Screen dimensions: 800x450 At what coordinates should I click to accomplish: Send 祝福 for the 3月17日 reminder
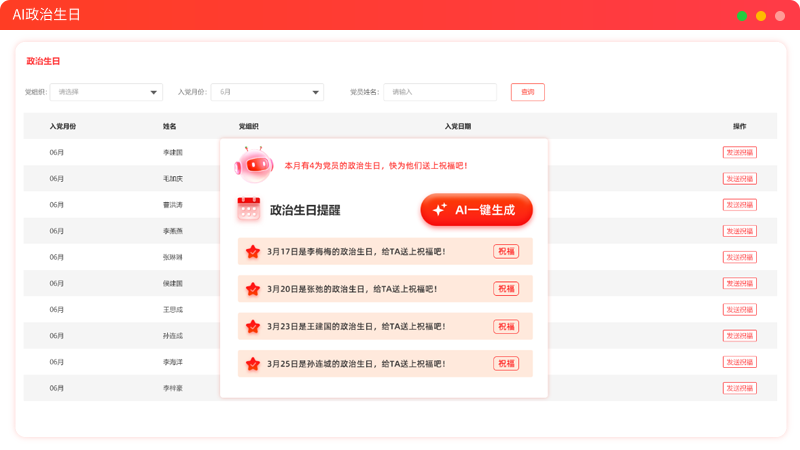point(506,252)
